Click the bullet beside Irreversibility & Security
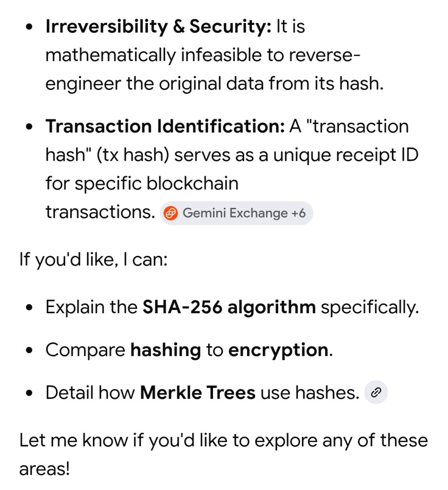The image size is (448, 490). (x=30, y=28)
